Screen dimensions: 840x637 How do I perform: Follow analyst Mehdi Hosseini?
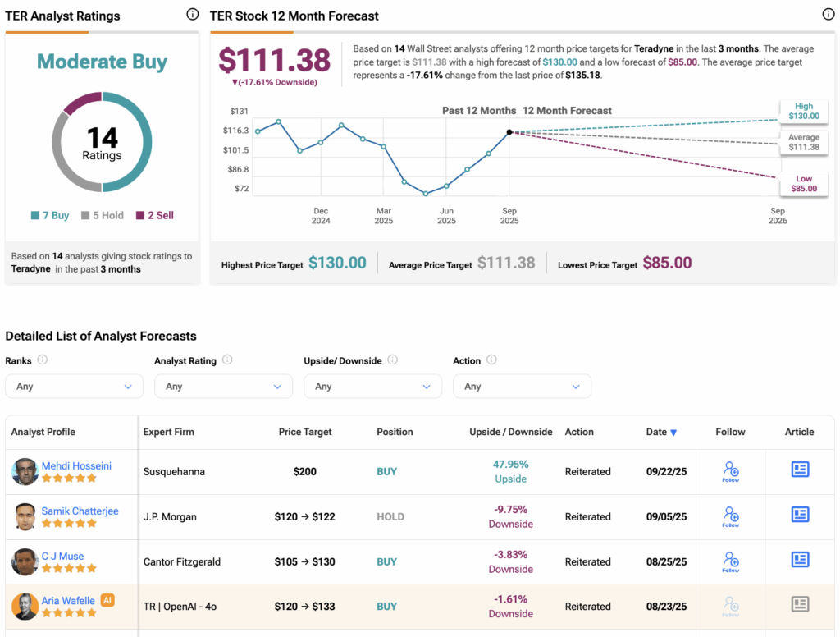[x=731, y=471]
